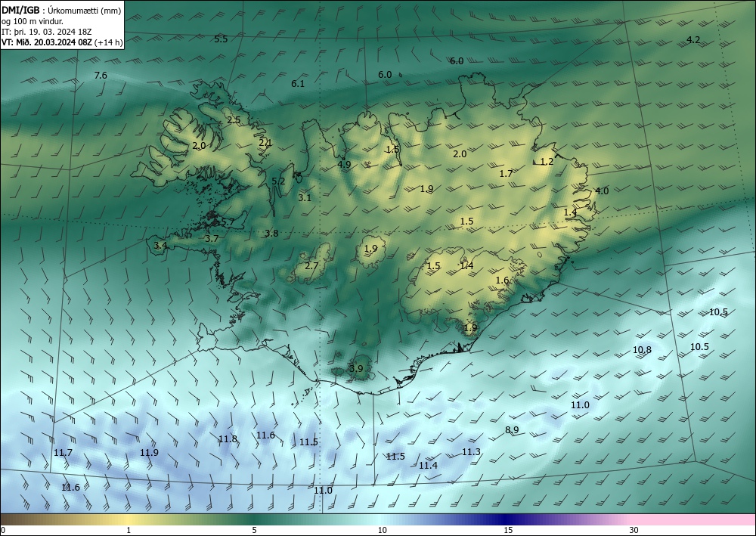The height and width of the screenshot is (536, 756).
Task: Click the 1.7 value on map
Action: tap(507, 174)
